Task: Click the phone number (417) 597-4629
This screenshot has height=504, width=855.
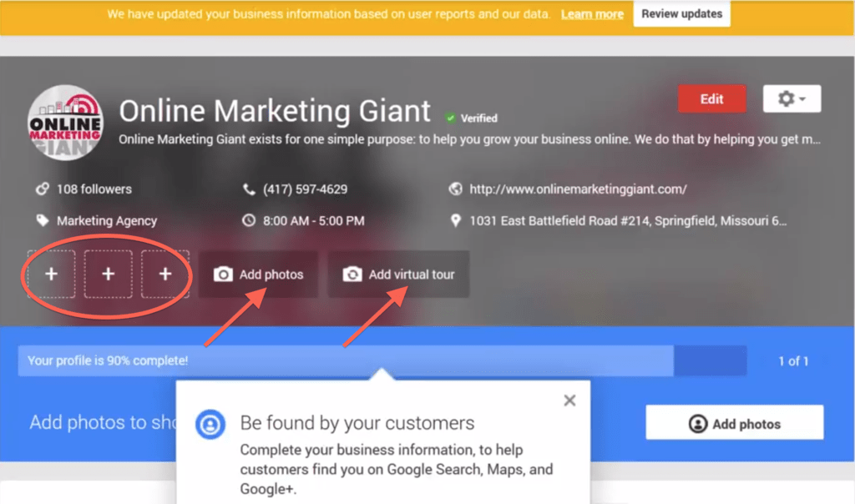Action: (x=306, y=189)
